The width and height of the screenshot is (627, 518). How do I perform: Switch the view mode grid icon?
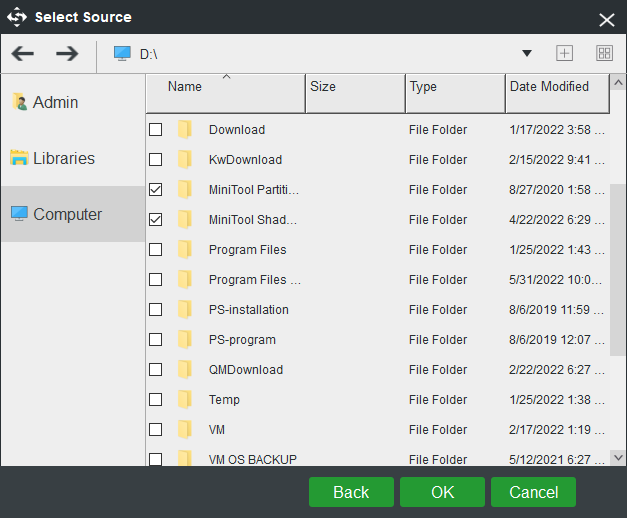tap(604, 53)
